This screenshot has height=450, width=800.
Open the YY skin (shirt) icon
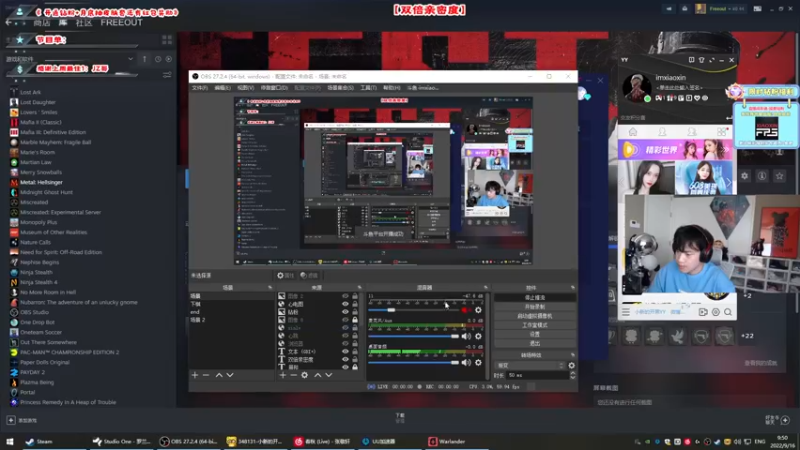702,60
